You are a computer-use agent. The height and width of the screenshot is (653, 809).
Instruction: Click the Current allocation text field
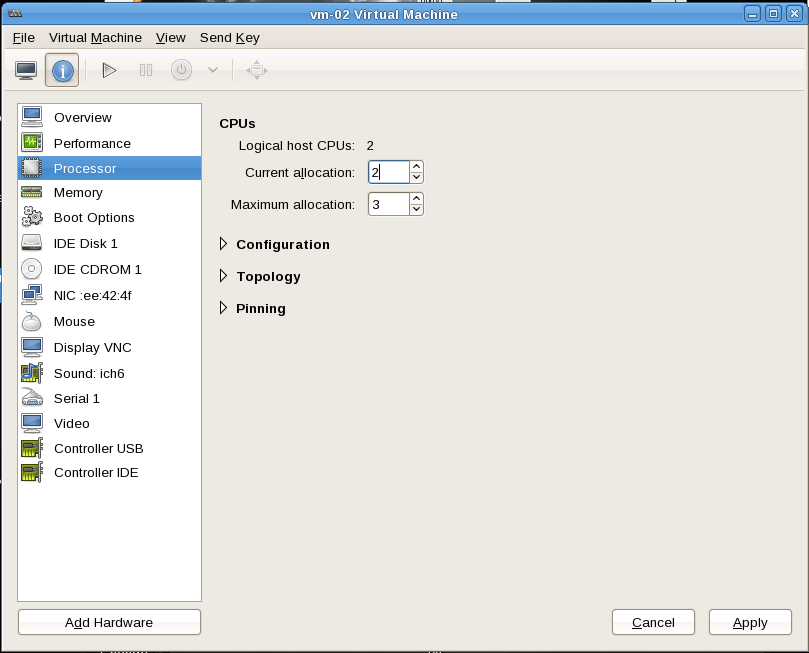pos(388,172)
